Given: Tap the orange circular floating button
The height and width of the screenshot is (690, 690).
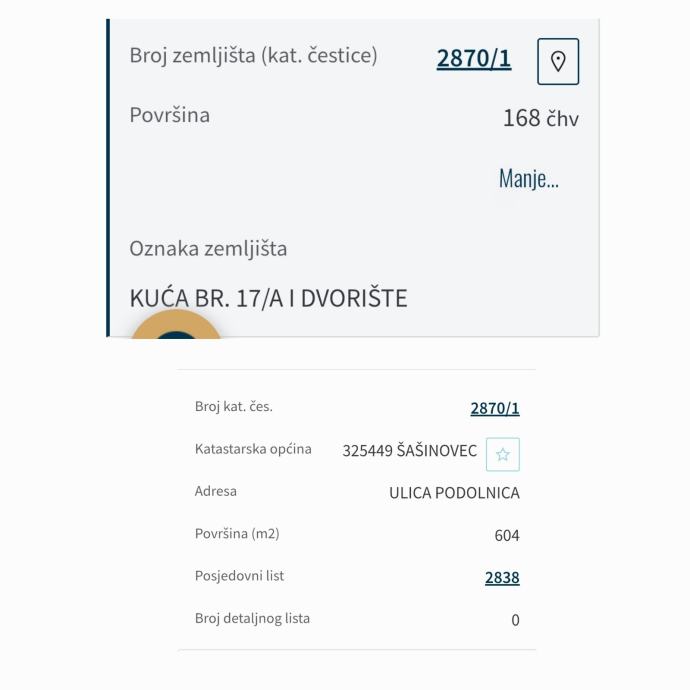Looking at the screenshot, I should click(177, 326).
